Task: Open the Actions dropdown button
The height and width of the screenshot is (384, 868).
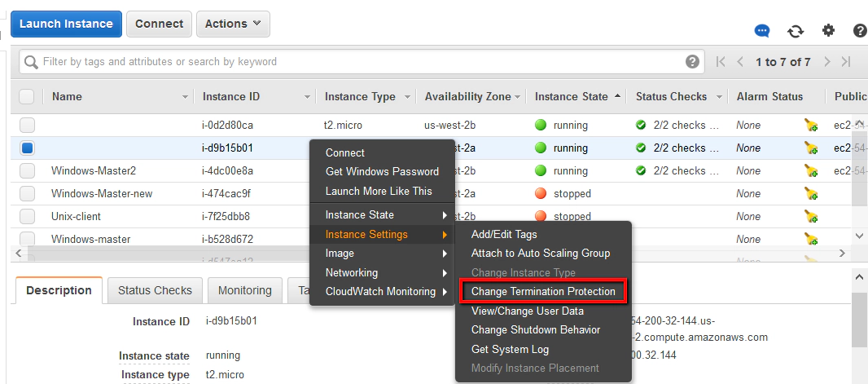Action: tap(233, 24)
